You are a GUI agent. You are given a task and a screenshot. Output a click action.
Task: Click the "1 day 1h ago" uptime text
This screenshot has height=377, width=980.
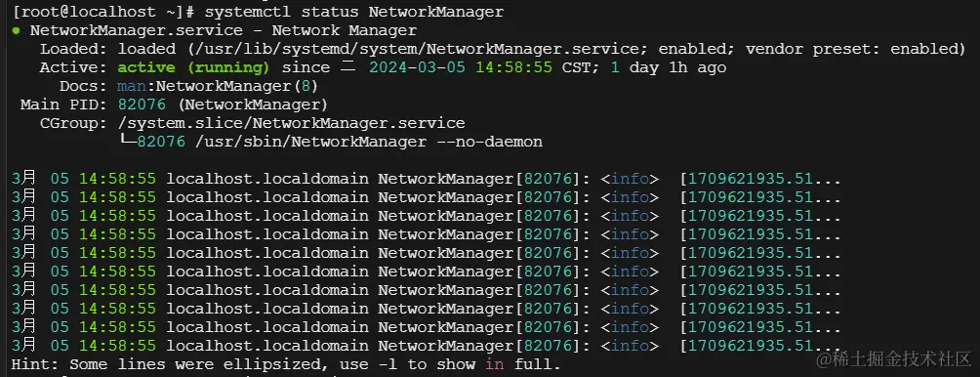point(668,67)
